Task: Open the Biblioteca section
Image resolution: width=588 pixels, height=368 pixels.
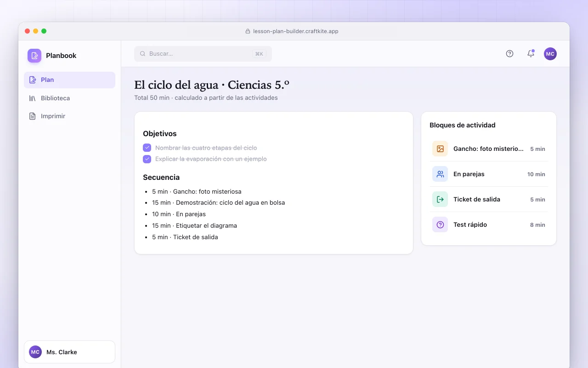Action: tap(69, 98)
